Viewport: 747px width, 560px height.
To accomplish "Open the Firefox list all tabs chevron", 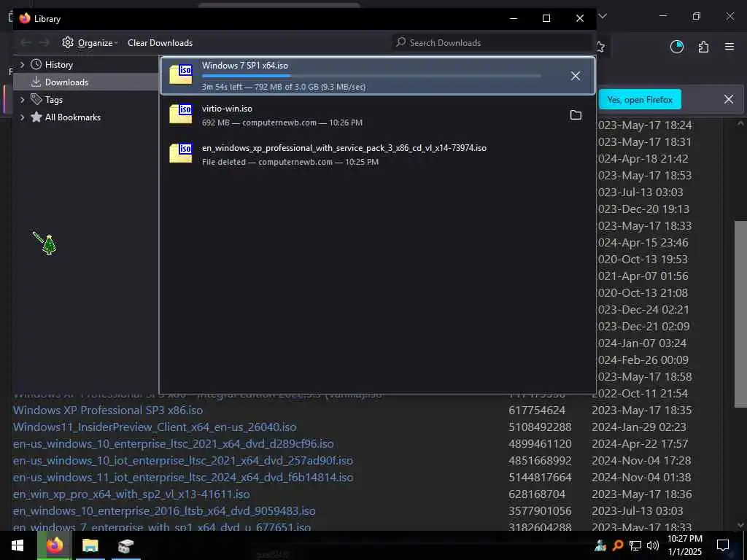I will click(x=603, y=16).
